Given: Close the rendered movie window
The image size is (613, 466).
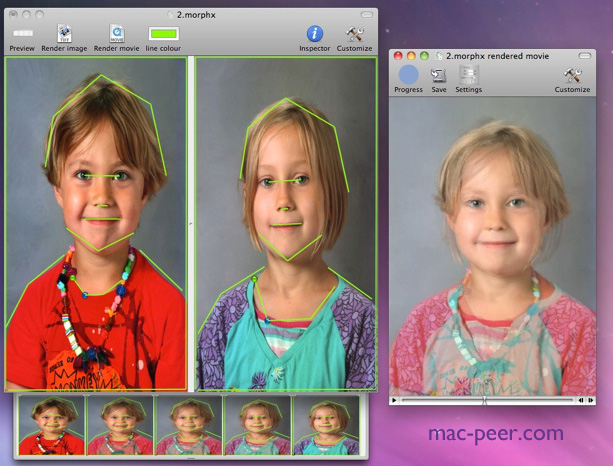Looking at the screenshot, I should (x=398, y=56).
